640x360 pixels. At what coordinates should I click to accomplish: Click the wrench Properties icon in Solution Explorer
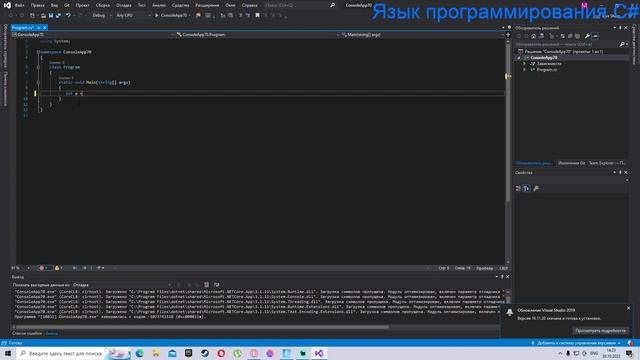(x=587, y=36)
